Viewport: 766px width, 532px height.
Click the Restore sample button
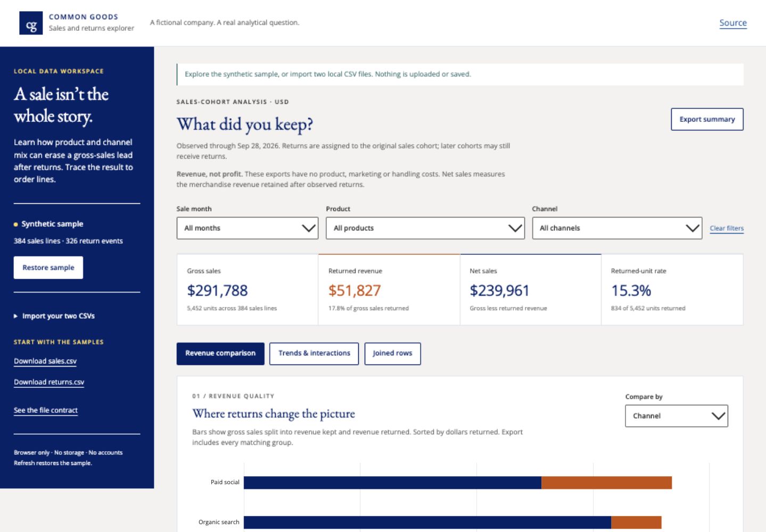48,268
